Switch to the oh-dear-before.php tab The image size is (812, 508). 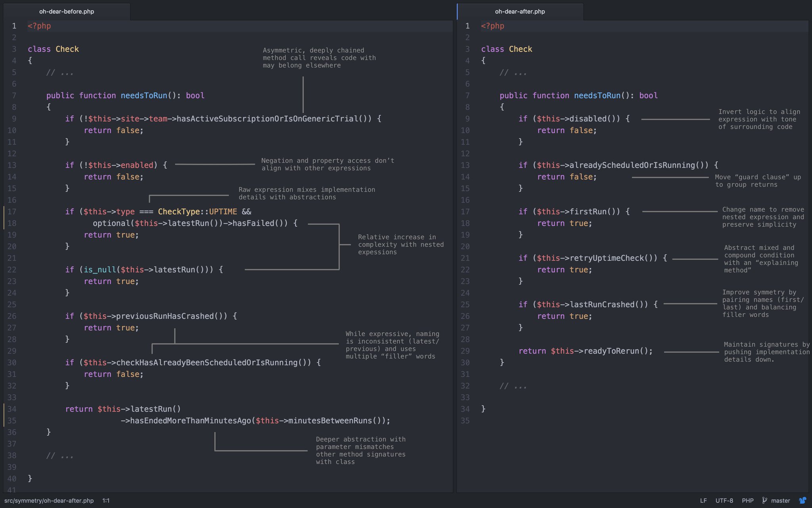click(x=66, y=12)
